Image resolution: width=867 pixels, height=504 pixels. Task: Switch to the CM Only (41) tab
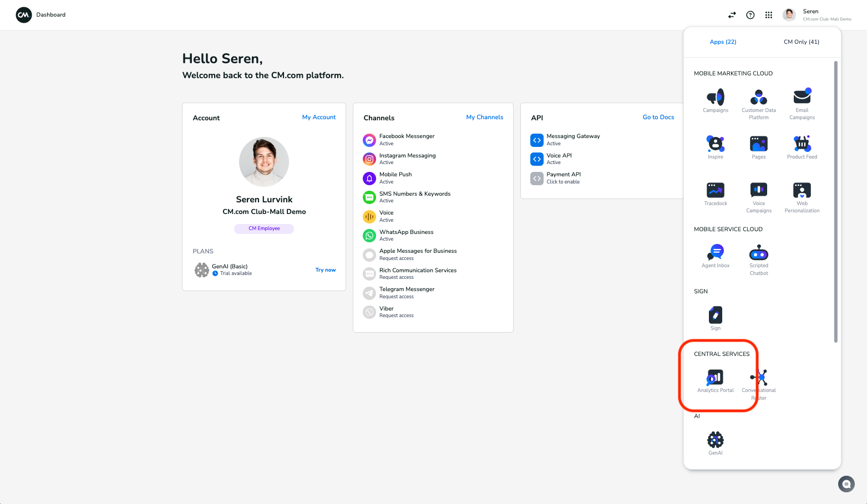[x=801, y=42]
